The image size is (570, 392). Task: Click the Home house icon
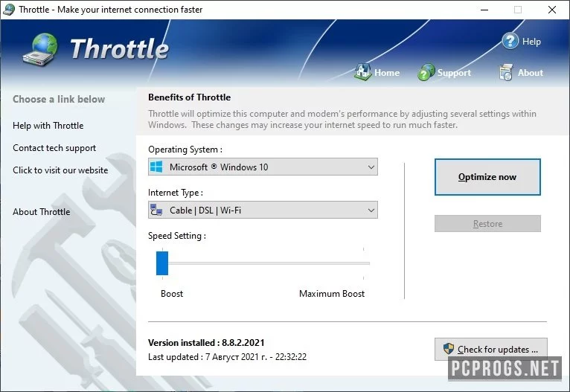pos(362,72)
